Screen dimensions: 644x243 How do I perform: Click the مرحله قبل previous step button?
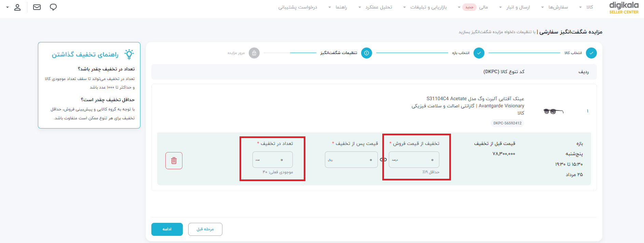(x=205, y=229)
